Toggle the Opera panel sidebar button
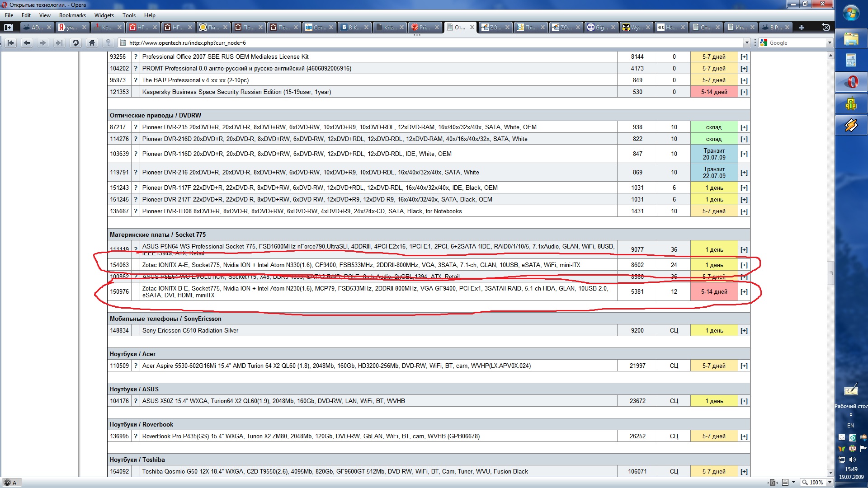The image size is (868, 488). (x=9, y=28)
